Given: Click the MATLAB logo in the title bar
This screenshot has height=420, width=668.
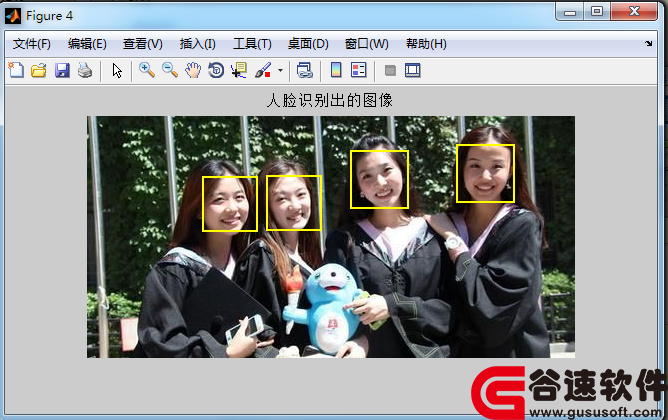Looking at the screenshot, I should pos(13,16).
